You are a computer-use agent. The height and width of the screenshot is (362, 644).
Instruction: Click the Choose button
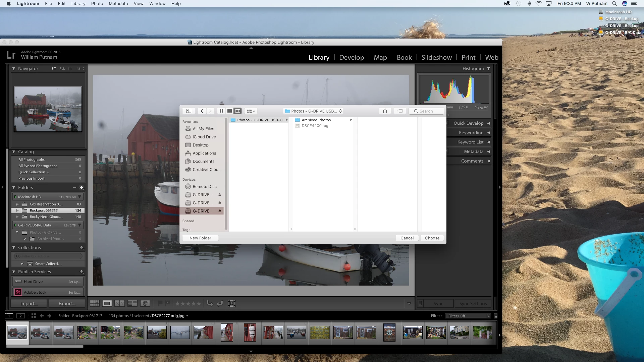point(432,238)
